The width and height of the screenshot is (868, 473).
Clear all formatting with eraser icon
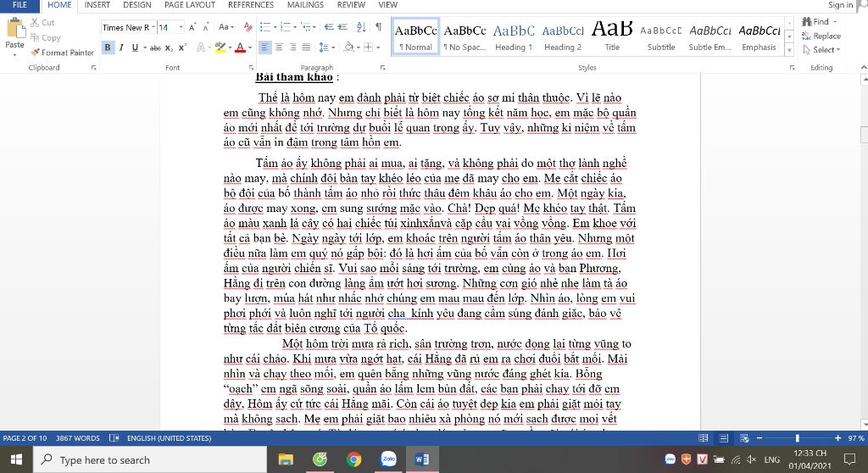point(248,27)
